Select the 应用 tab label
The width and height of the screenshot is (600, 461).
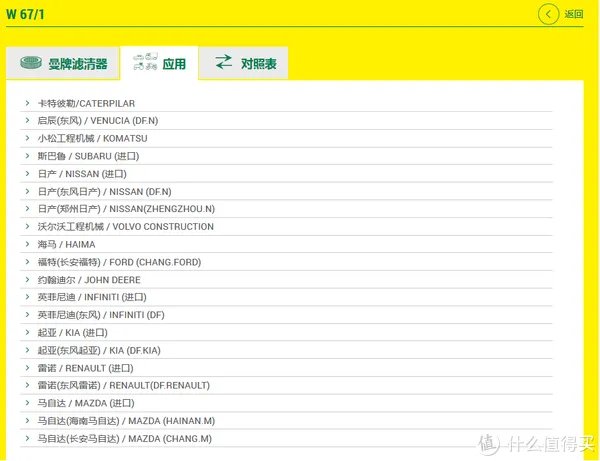(174, 64)
